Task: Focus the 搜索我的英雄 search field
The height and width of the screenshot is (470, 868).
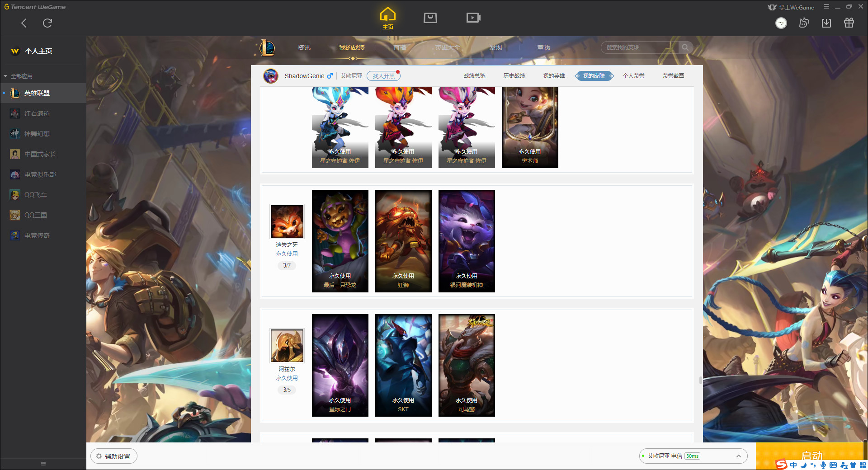Action: click(640, 47)
